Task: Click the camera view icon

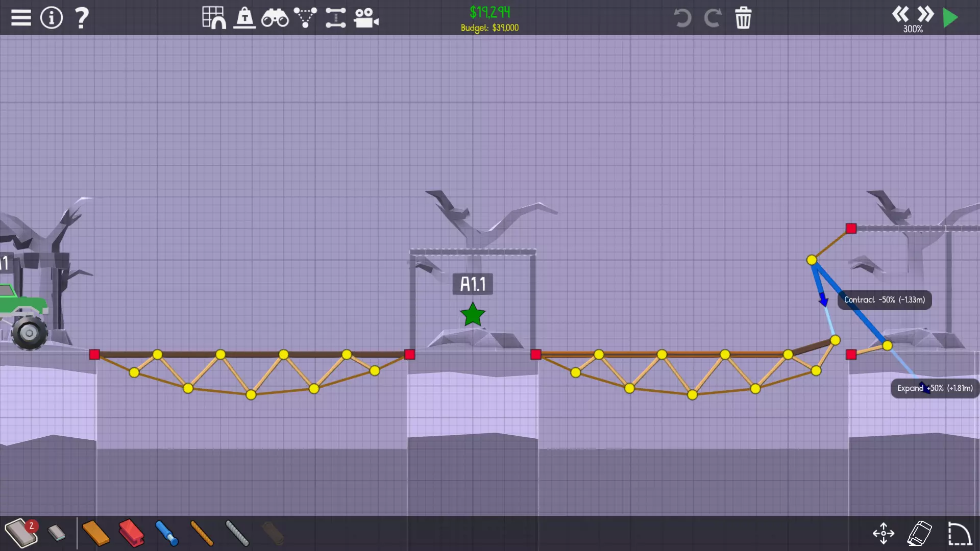Action: 366,18
